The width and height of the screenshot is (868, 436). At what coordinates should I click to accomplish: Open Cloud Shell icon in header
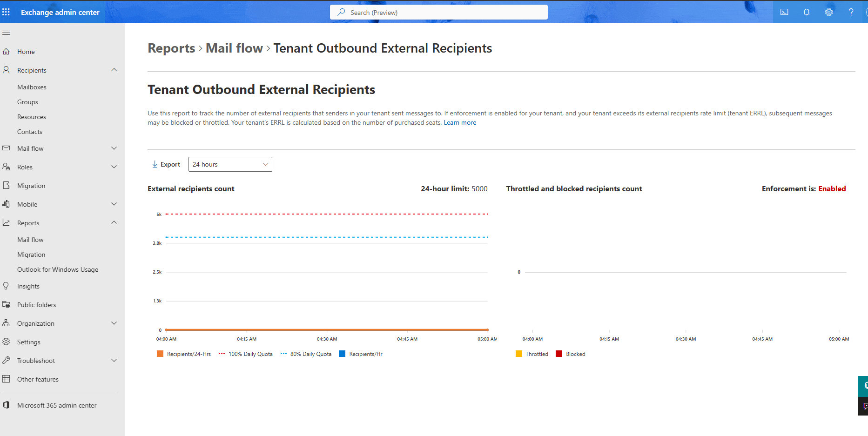tap(784, 12)
